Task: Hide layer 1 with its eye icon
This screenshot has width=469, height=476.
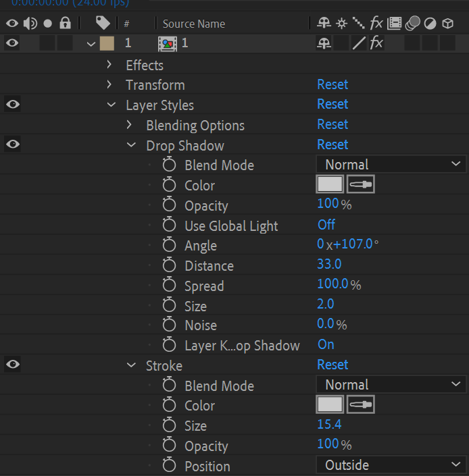Action: pyautogui.click(x=12, y=43)
